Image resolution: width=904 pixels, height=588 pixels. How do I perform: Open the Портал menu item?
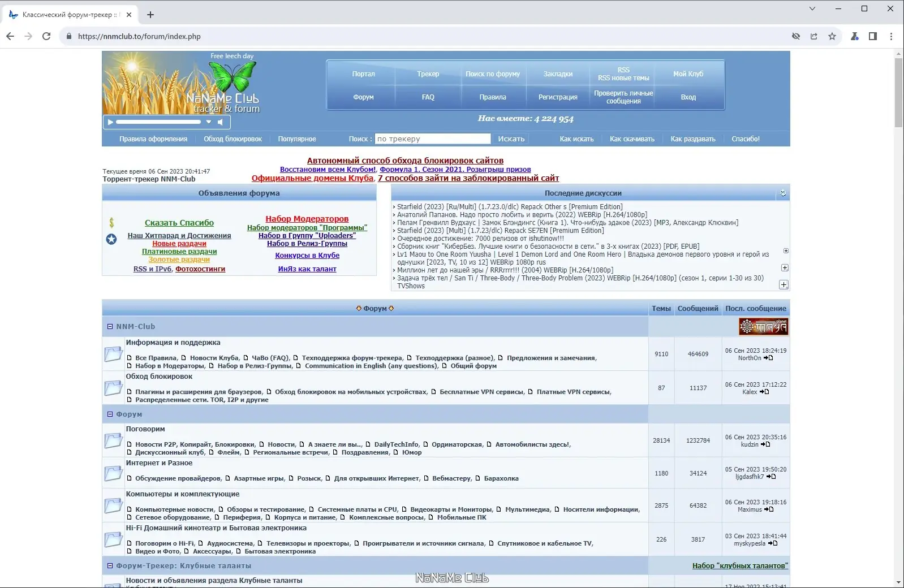[x=363, y=74]
